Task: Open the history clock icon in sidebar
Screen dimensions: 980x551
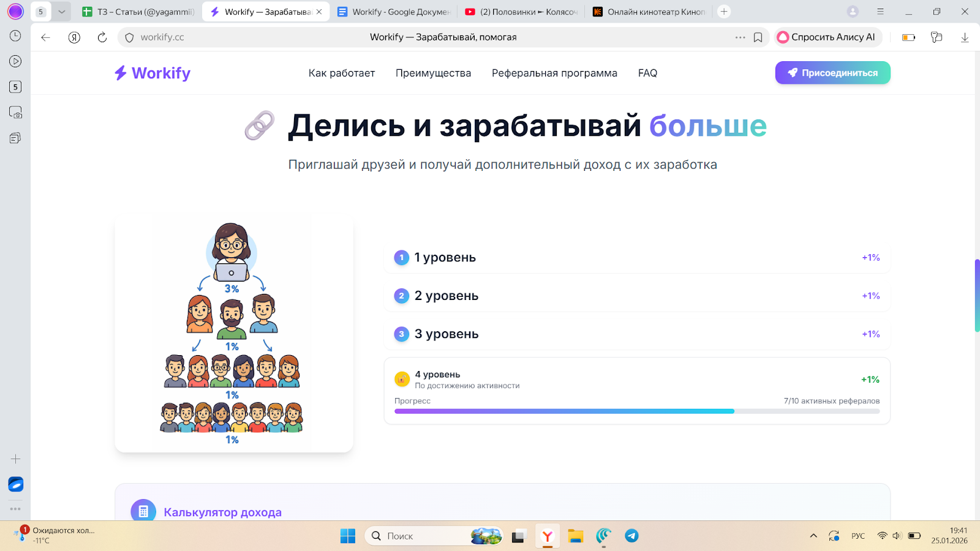Action: click(15, 36)
